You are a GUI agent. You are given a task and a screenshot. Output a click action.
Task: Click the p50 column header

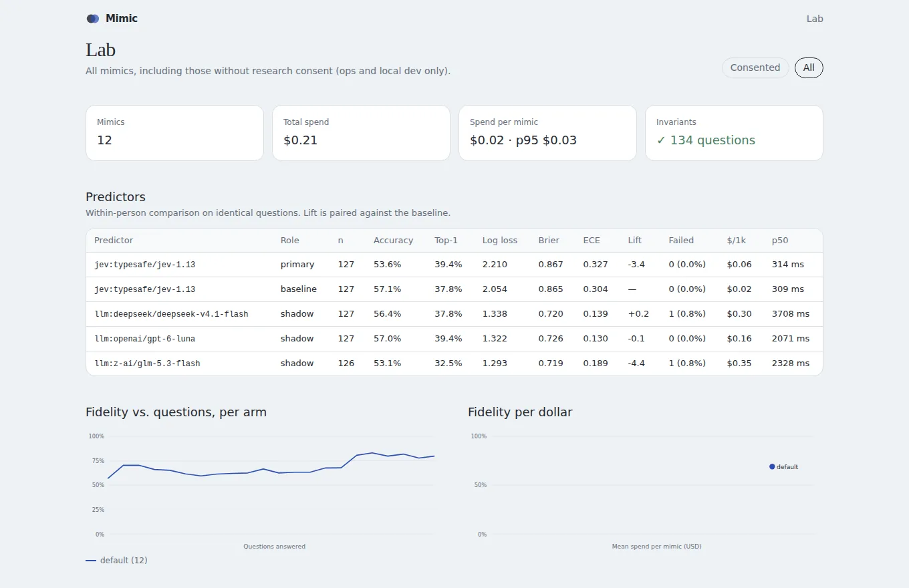(x=780, y=241)
